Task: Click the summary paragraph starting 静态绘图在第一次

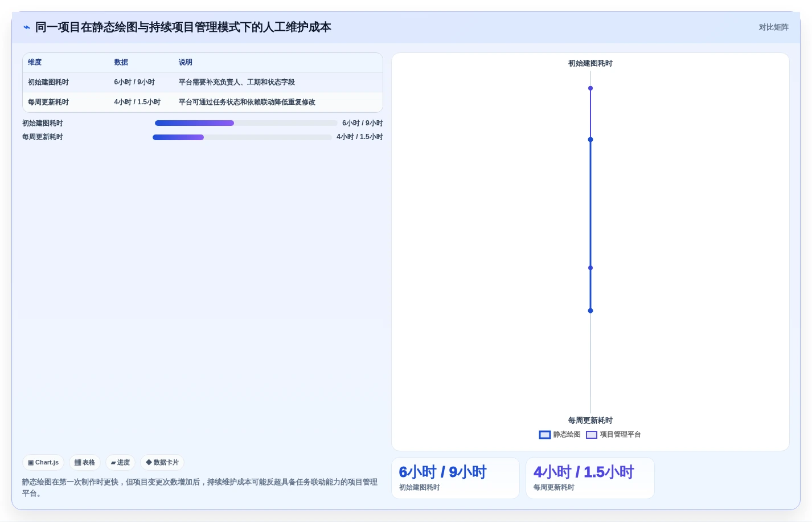Action: [x=200, y=488]
